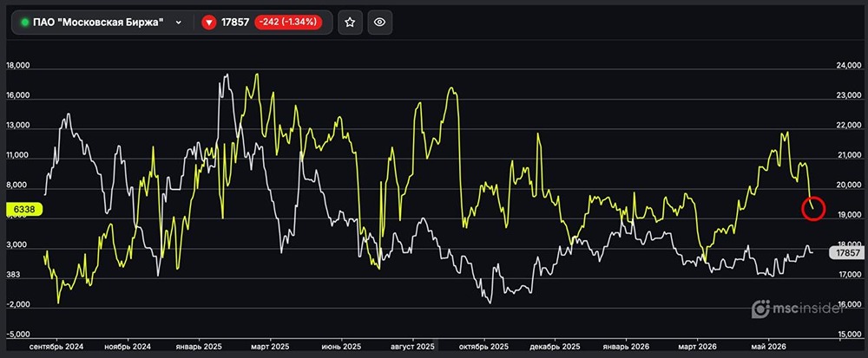This screenshot has height=358, width=868.
Task: Click the 24,000 right axis label
Action: [849, 66]
